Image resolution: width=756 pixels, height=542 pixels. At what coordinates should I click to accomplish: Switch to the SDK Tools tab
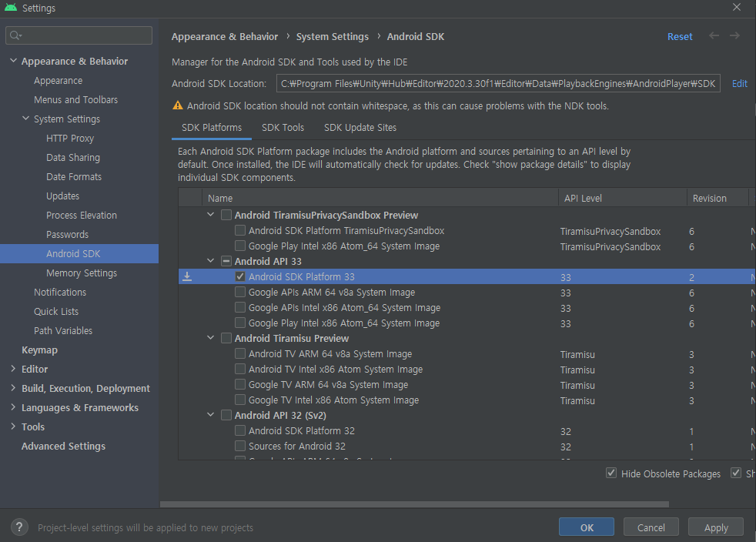283,128
